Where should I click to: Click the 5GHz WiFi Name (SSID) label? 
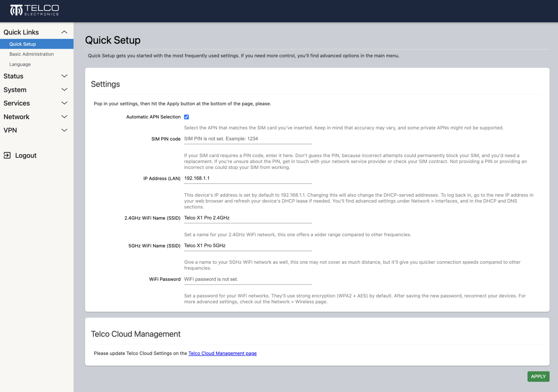[154, 246]
